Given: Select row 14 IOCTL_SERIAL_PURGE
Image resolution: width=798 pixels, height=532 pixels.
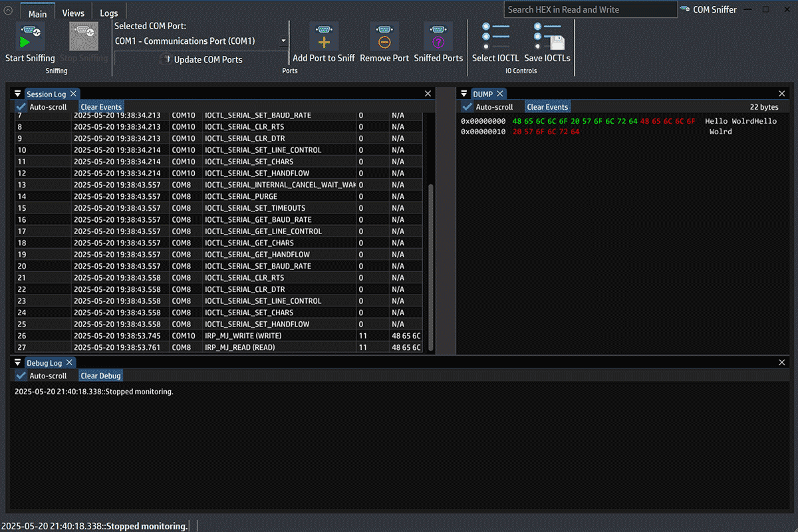Looking at the screenshot, I should tap(219, 196).
